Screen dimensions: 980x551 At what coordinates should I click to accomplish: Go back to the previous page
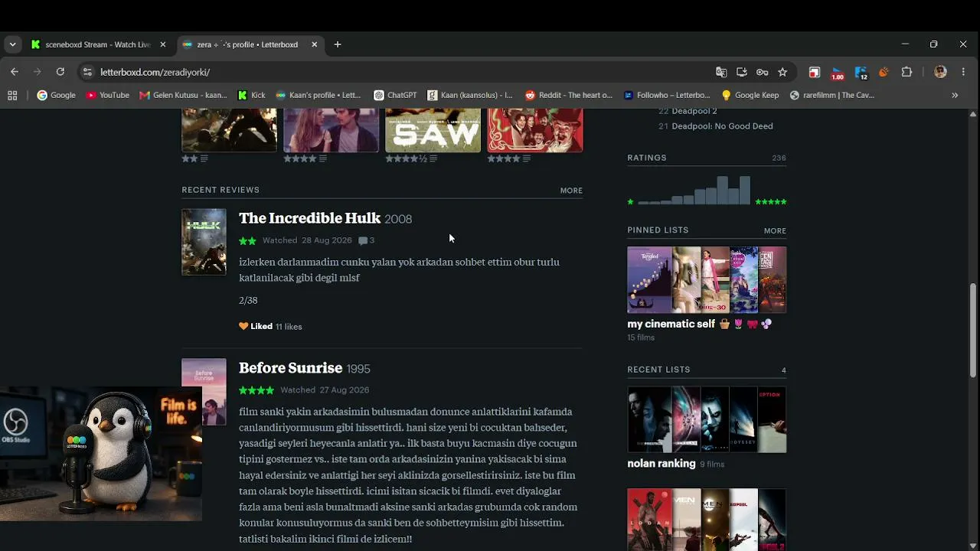pyautogui.click(x=15, y=72)
